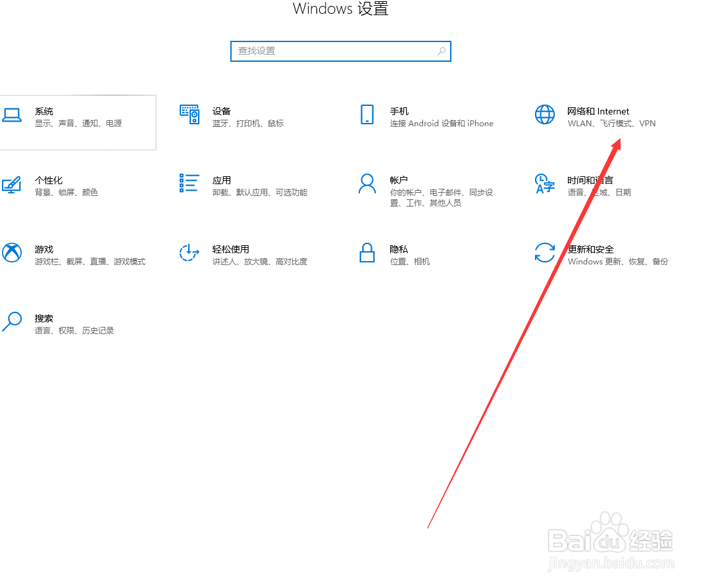Open the 系统 settings title
The height and width of the screenshot is (588, 714).
tap(43, 111)
